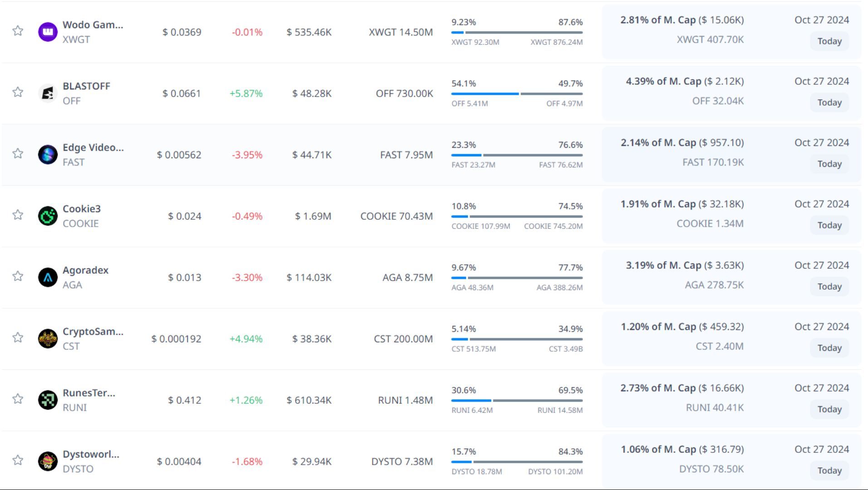
Task: Click the Dystoworld DYSTO token logo
Action: [48, 461]
